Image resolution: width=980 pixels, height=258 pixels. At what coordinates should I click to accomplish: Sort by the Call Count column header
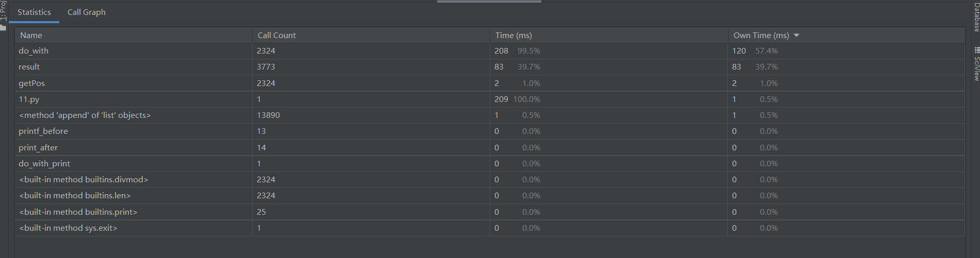277,36
